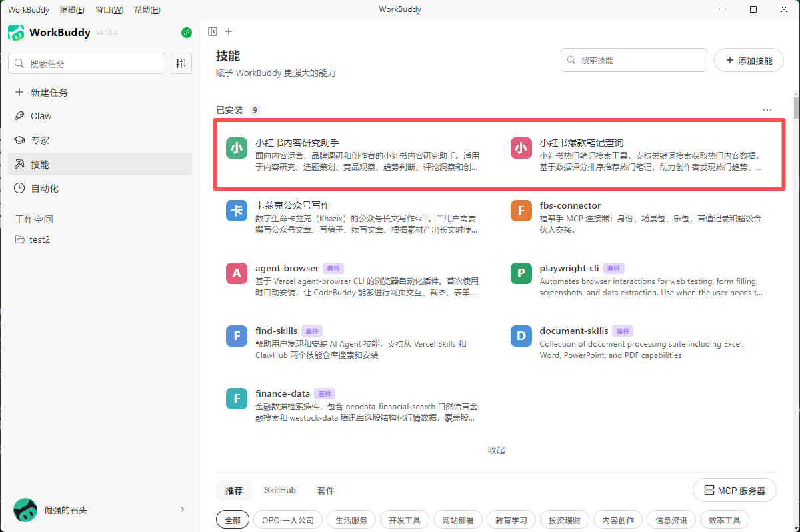Open the task filter settings icon
This screenshot has height=532, width=800.
pos(181,63)
